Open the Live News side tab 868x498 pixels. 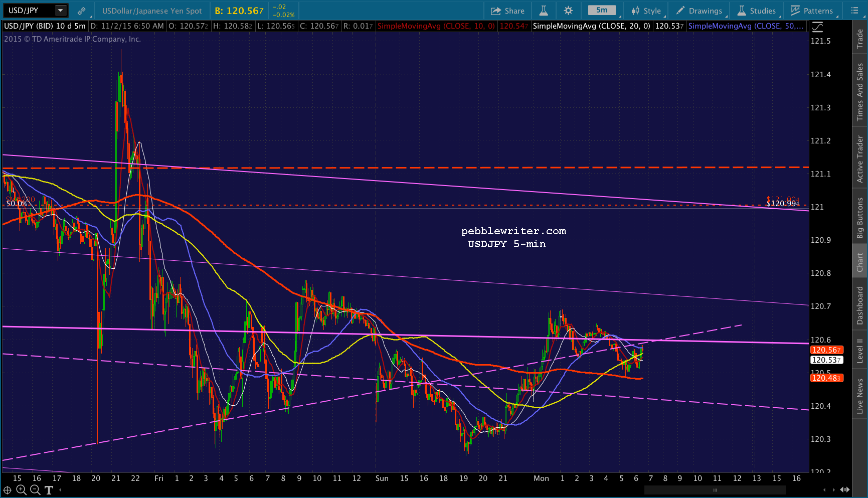click(860, 396)
